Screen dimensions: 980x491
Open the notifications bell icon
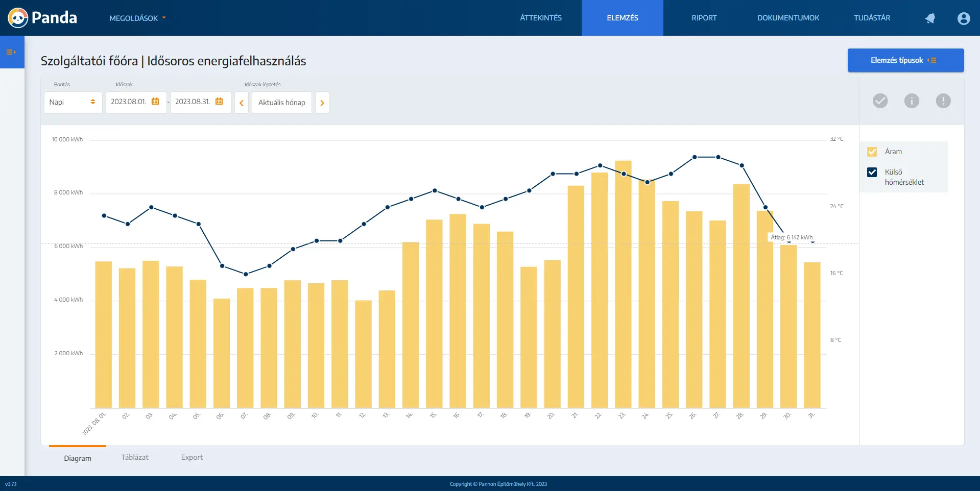(x=930, y=18)
